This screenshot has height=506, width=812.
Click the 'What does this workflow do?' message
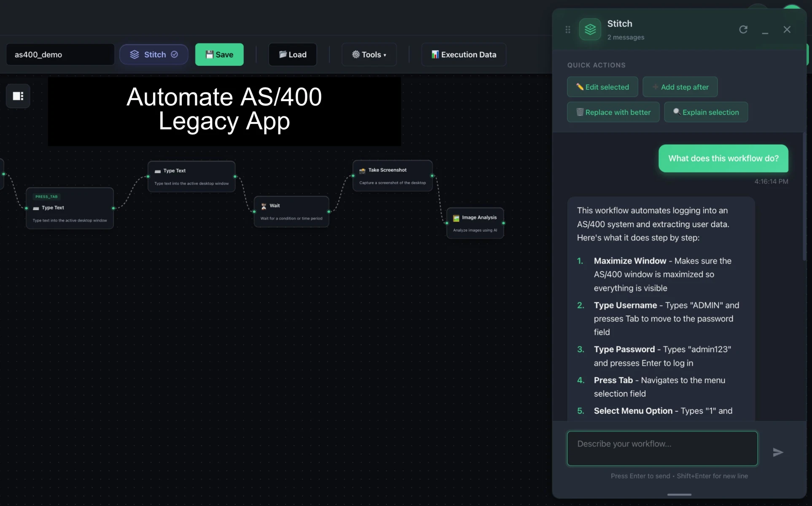pyautogui.click(x=723, y=159)
